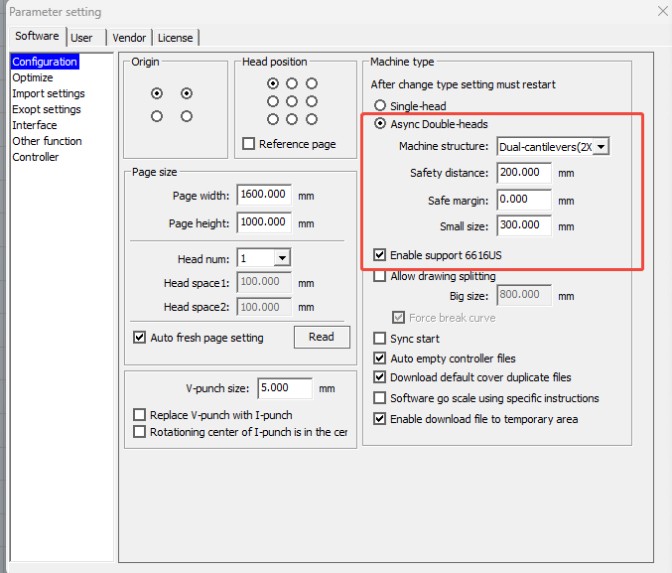672x573 pixels.
Task: Select the Async Double-heads machine type
Action: [380, 124]
